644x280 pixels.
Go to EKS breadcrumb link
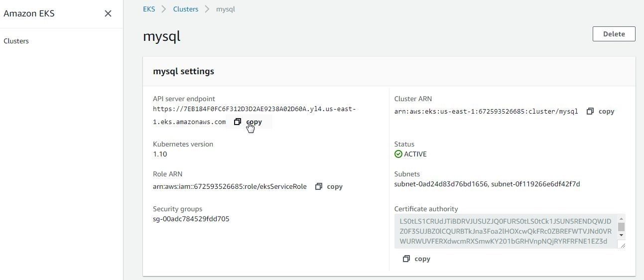(149, 9)
